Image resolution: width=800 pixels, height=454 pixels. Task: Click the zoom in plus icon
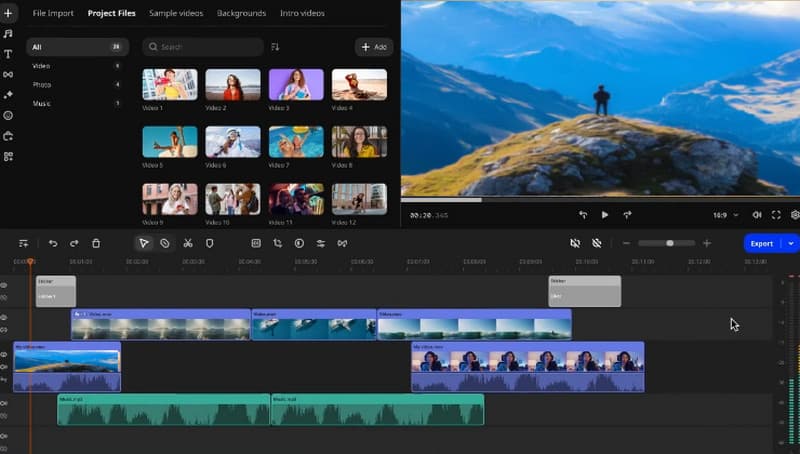707,243
